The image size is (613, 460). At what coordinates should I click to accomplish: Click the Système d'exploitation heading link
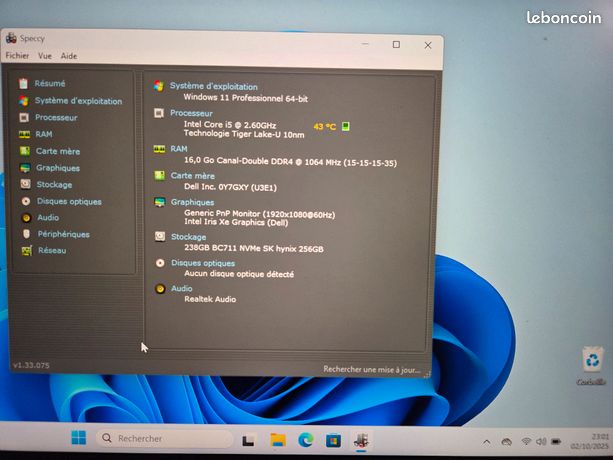point(213,87)
